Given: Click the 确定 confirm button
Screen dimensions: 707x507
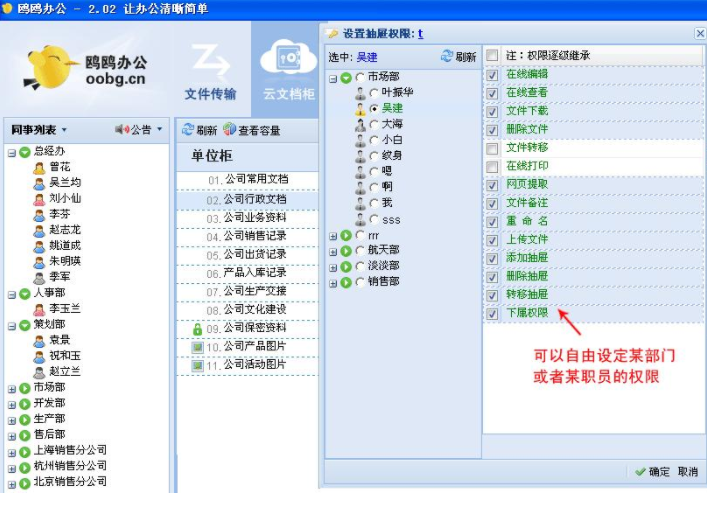Looking at the screenshot, I should [652, 472].
